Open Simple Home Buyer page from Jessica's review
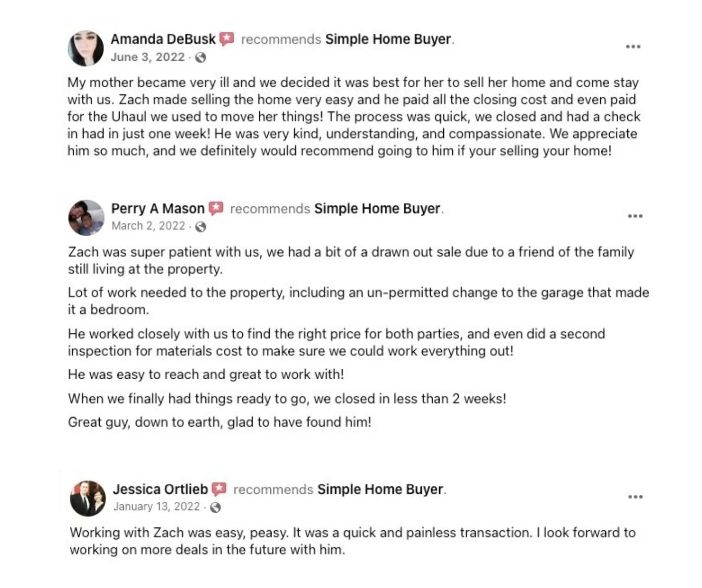The width and height of the screenshot is (702, 588). point(380,489)
